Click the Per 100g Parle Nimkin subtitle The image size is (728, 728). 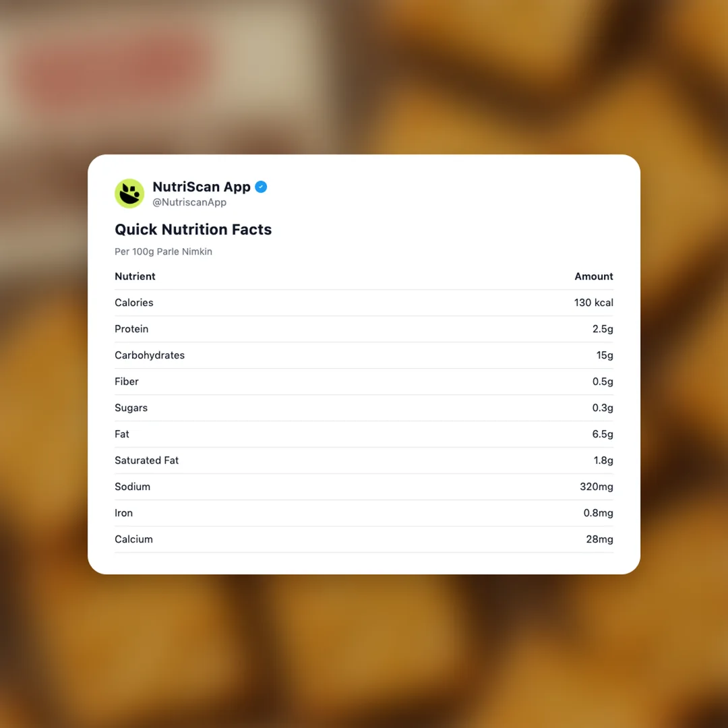coord(163,251)
